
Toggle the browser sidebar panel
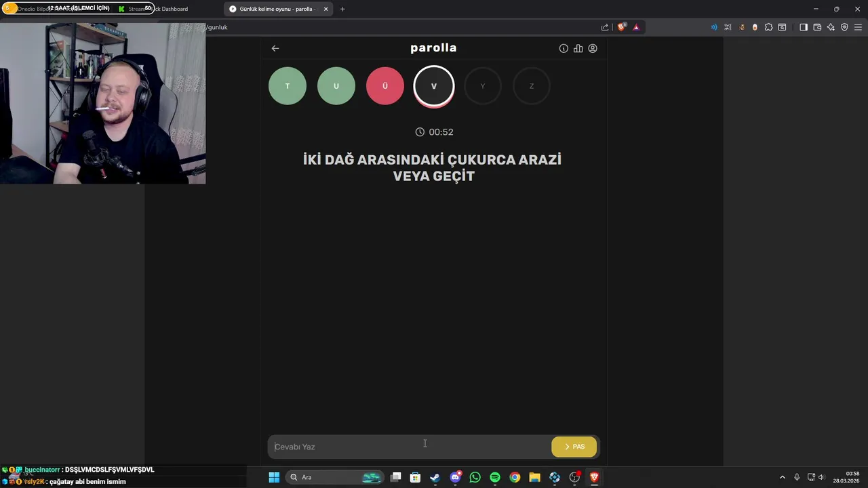point(804,27)
